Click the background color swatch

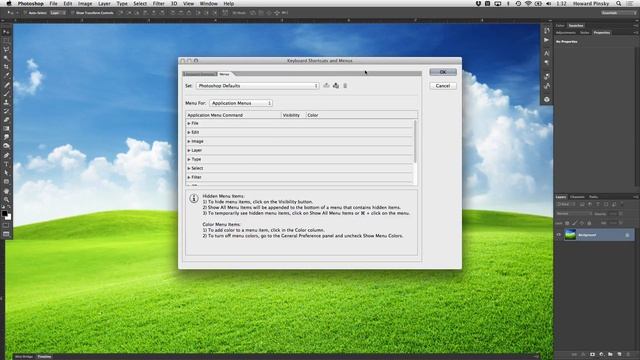click(8, 217)
